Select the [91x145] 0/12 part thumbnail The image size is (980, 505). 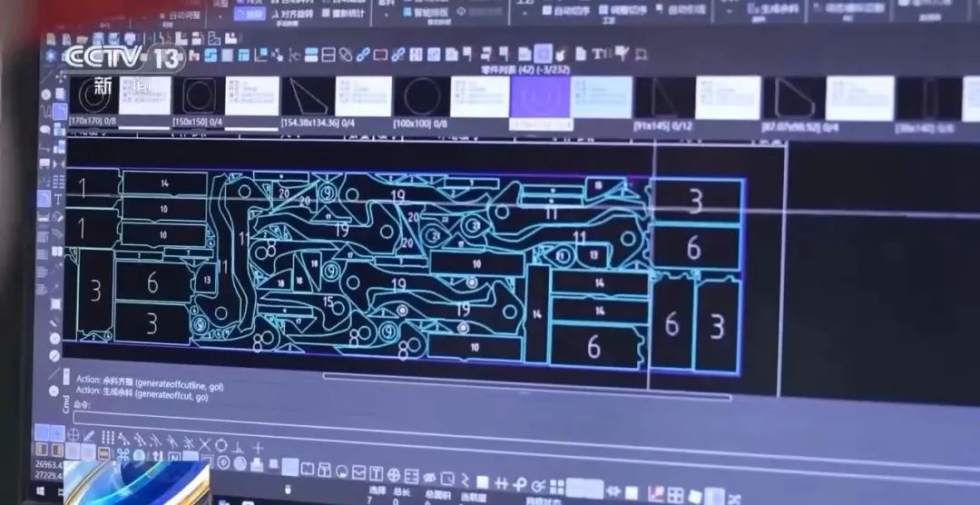[x=661, y=98]
